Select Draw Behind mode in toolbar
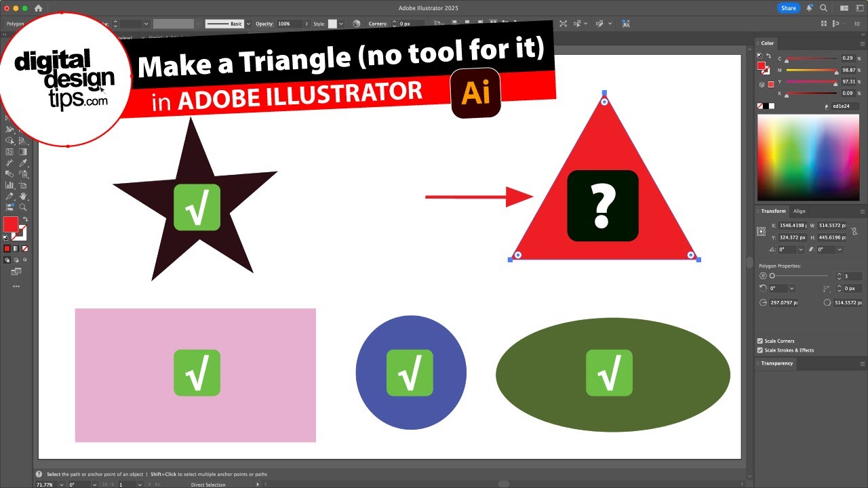This screenshot has height=488, width=868. pos(16,260)
